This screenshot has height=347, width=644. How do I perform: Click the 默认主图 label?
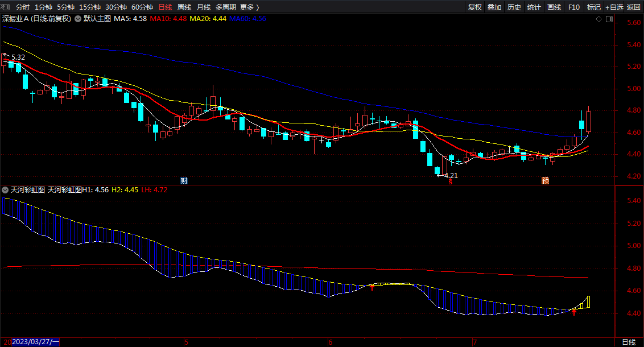(97, 19)
